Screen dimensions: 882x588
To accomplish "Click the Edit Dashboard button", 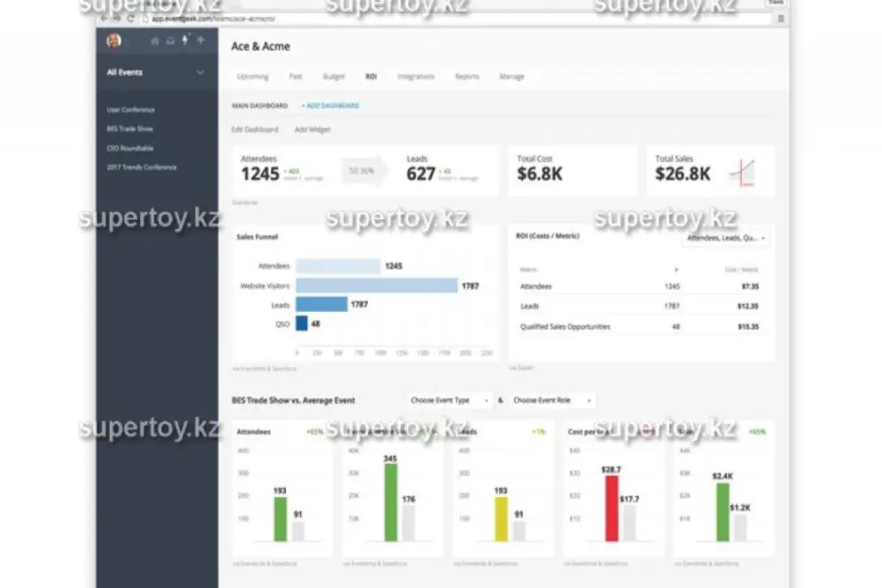I will [255, 129].
